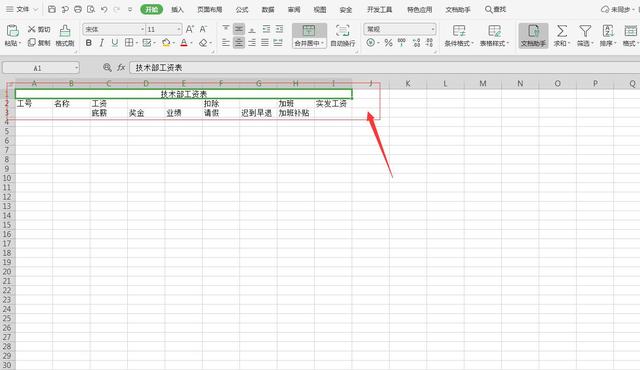This screenshot has height=370, width=640.
Task: Open the font color red A picker
Action: point(184,43)
